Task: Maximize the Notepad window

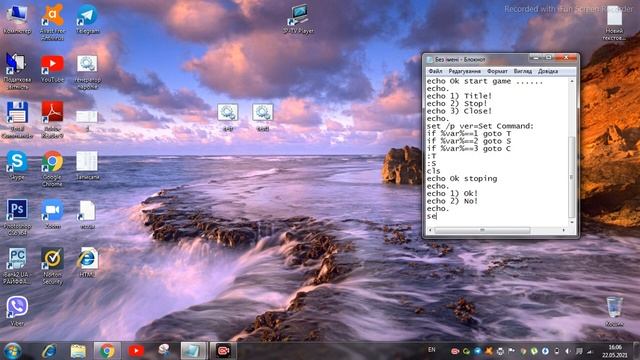Action: point(549,58)
